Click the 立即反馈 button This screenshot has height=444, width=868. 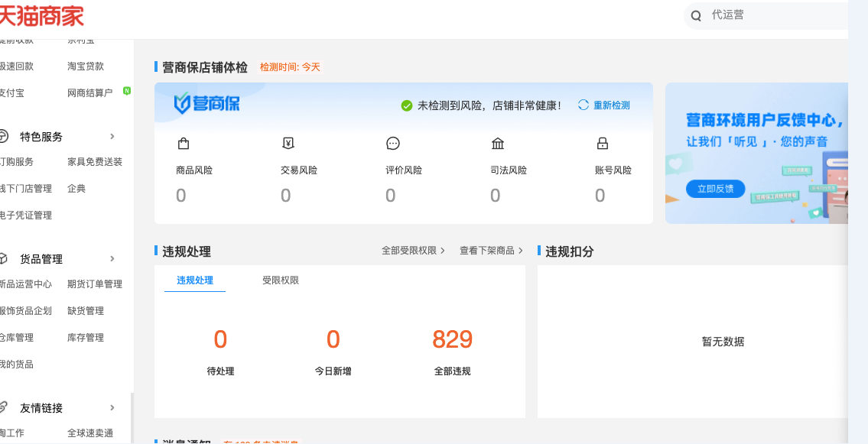(715, 189)
